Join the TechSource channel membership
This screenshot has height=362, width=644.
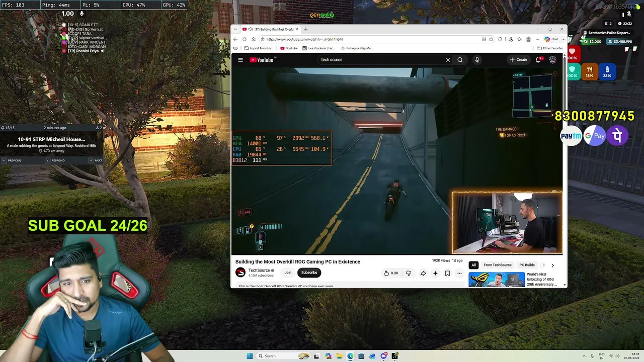[x=288, y=273]
